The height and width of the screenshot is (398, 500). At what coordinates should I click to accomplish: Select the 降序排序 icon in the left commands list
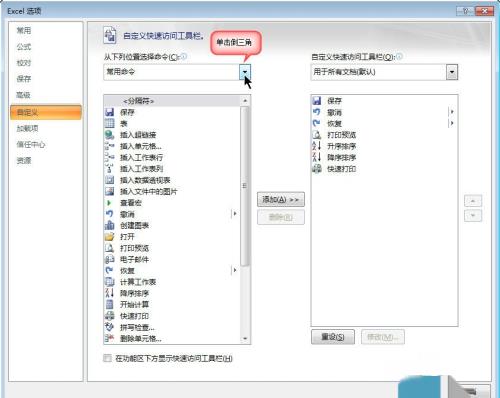tap(109, 293)
